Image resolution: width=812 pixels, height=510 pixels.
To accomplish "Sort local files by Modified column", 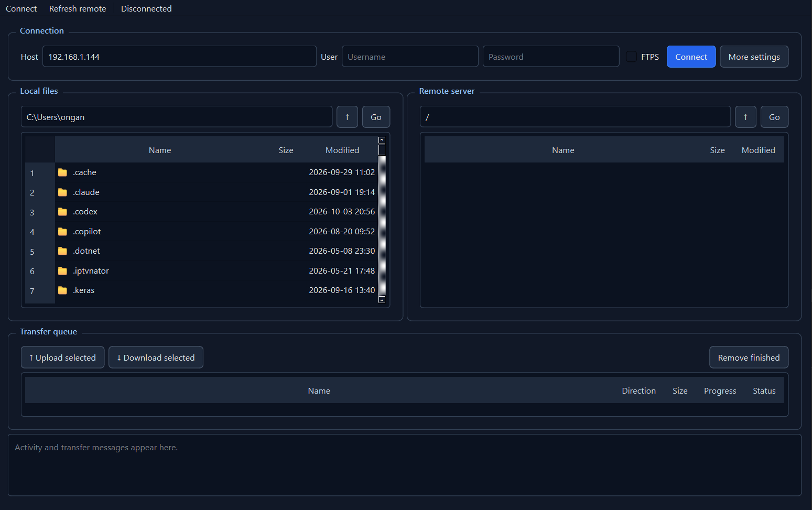I will pyautogui.click(x=342, y=150).
